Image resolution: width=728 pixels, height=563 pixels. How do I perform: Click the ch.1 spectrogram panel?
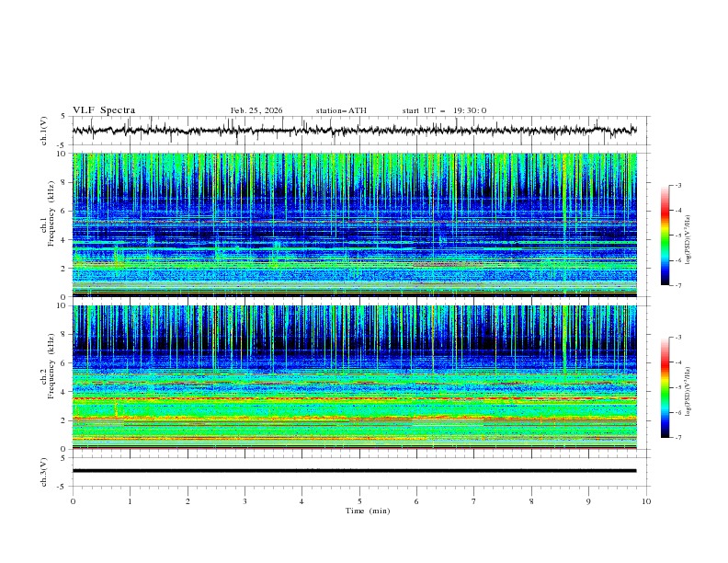tap(355, 224)
